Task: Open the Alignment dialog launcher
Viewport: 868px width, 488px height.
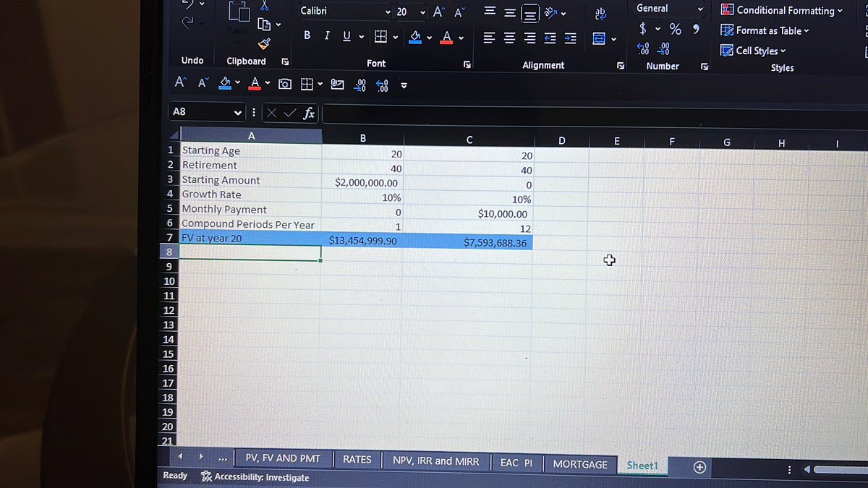Action: click(620, 66)
